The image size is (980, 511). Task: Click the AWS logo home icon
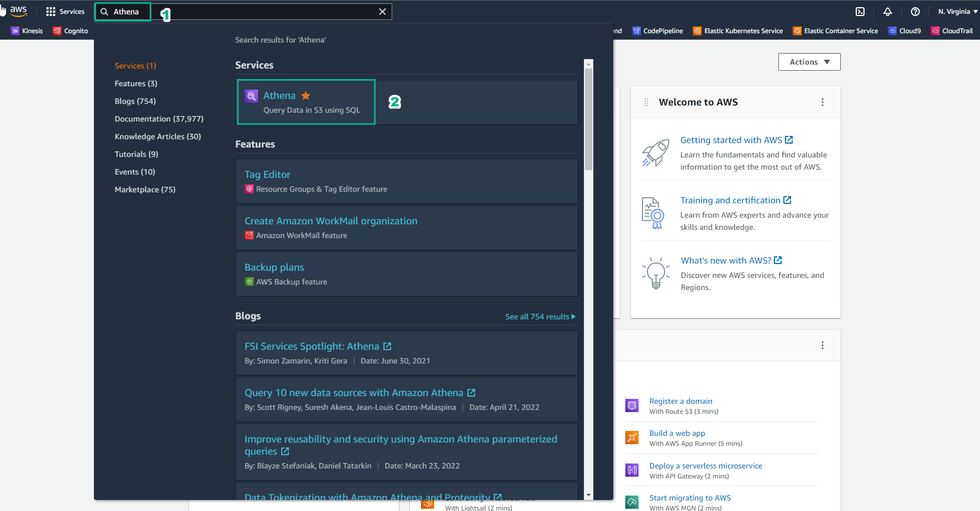coord(18,11)
